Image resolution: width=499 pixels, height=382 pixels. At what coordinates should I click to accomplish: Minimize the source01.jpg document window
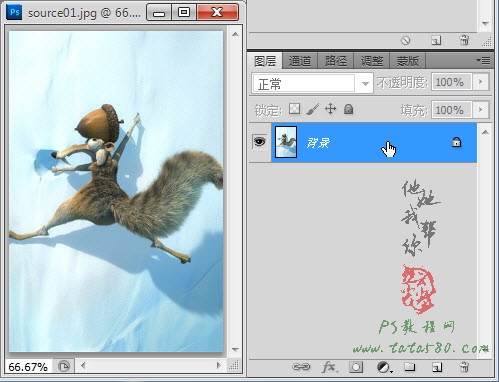(159, 13)
